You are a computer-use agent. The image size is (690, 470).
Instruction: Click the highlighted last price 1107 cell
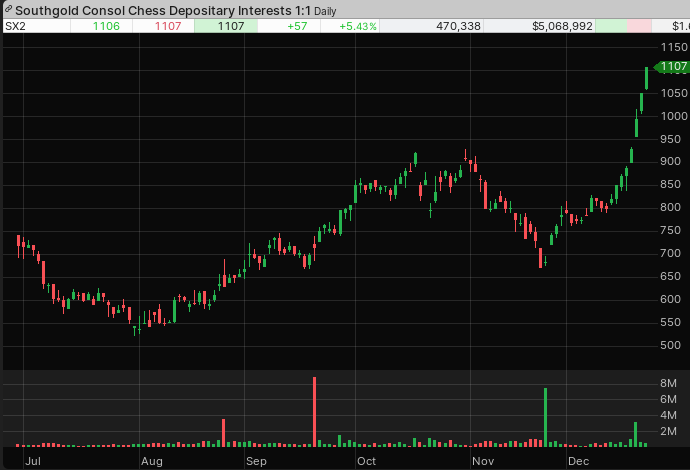coord(226,26)
